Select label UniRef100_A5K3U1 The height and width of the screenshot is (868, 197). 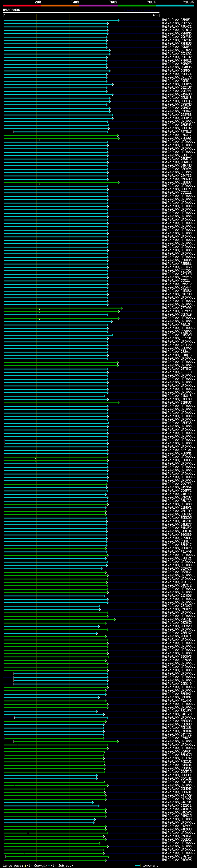[x=177, y=728]
